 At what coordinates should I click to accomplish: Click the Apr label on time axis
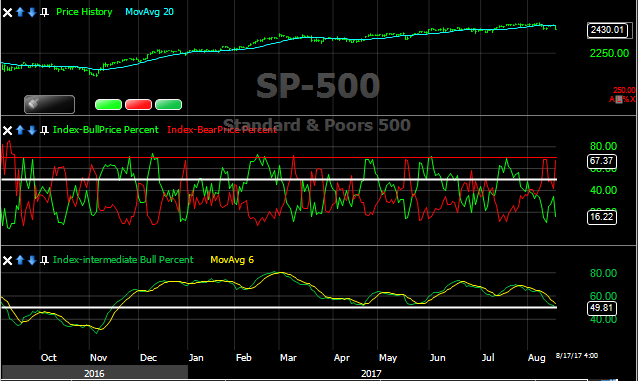[341, 358]
